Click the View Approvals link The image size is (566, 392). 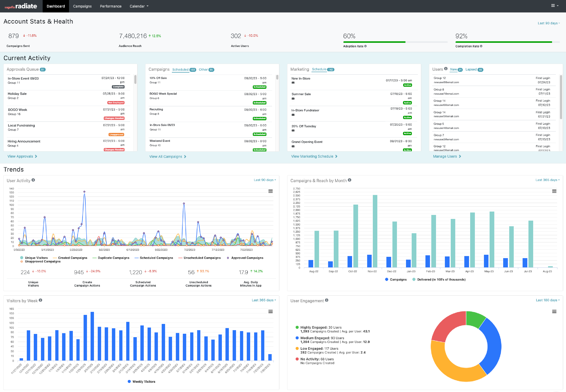[22, 156]
